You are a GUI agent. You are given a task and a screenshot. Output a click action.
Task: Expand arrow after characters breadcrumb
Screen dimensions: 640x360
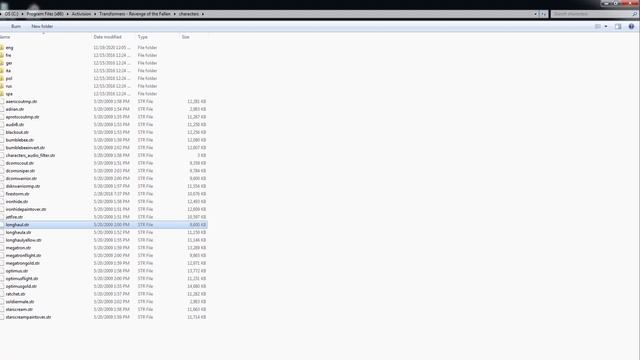(x=203, y=14)
